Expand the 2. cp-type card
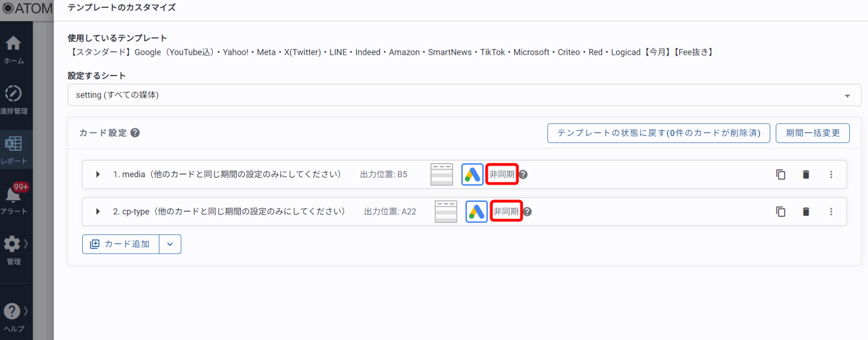Image resolution: width=868 pixels, height=340 pixels. click(x=98, y=212)
